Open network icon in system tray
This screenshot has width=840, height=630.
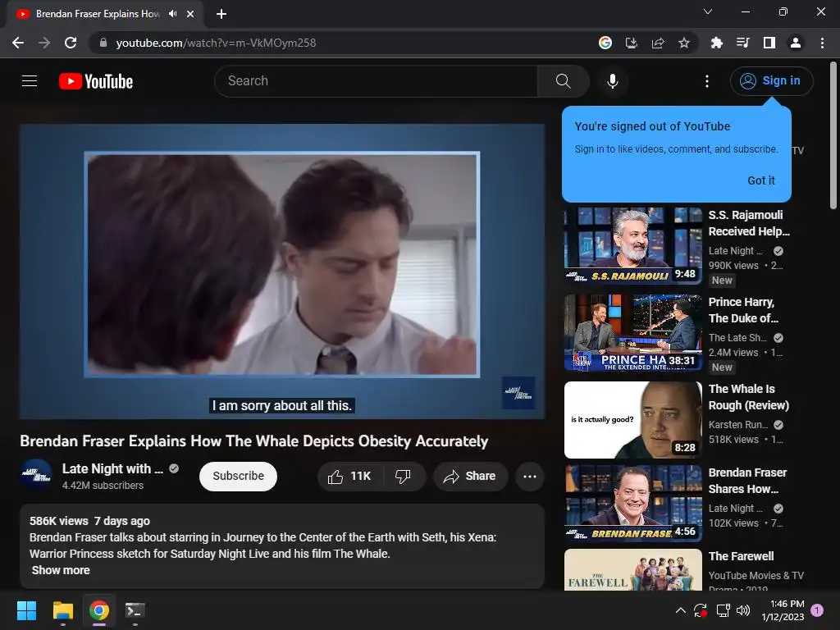tap(723, 610)
